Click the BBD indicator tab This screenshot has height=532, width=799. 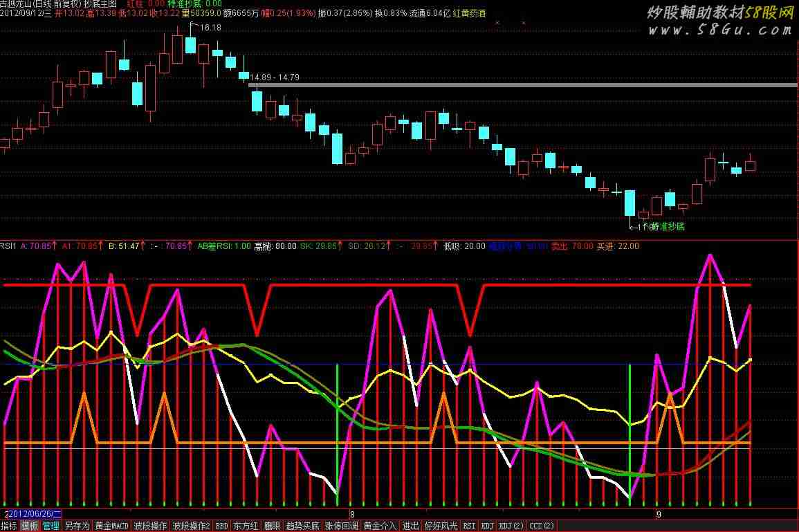[x=221, y=526]
